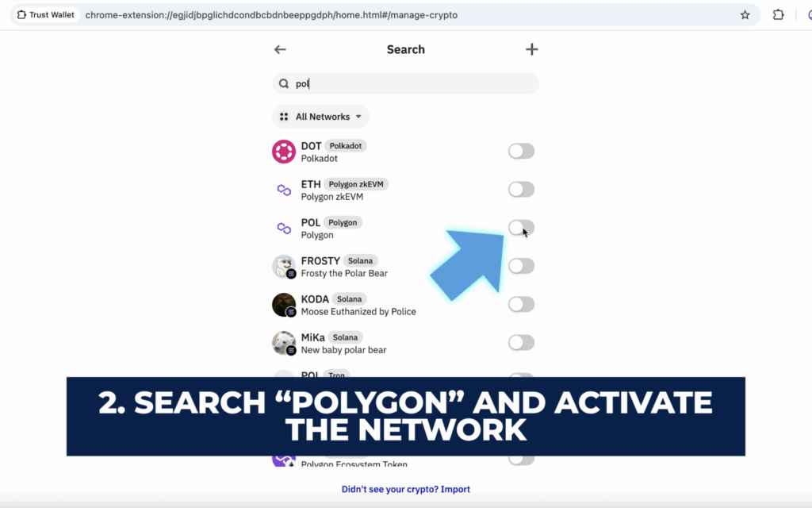Click the magnifier icon in the search bar
This screenshot has height=508, width=812.
[x=284, y=83]
